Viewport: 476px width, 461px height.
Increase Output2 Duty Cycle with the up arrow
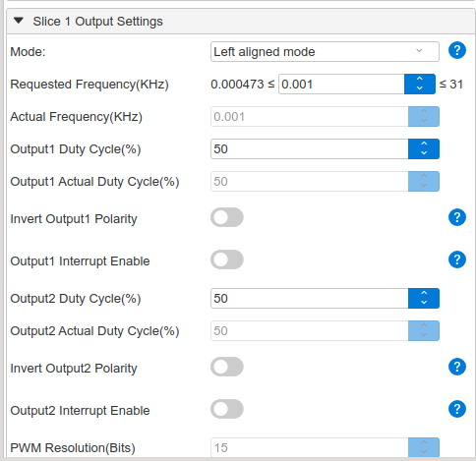click(424, 293)
